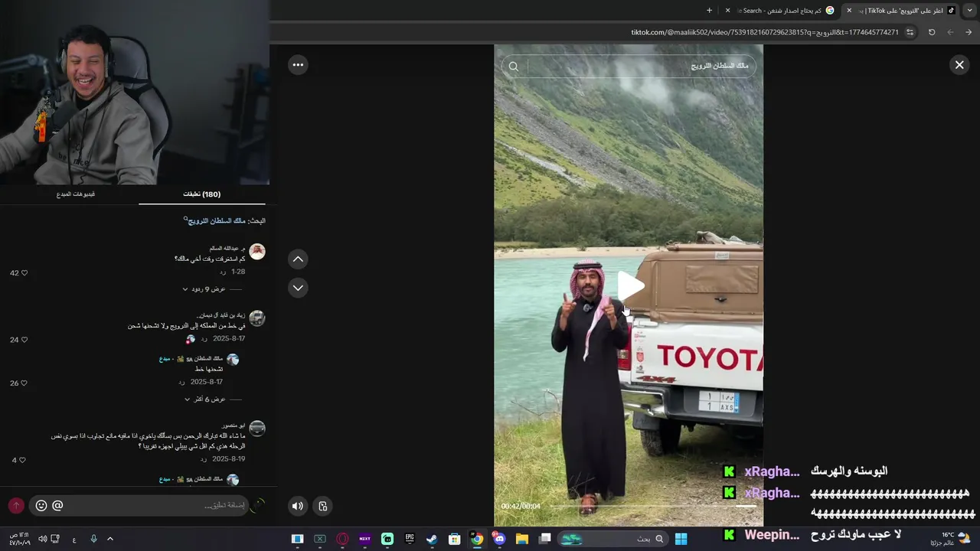Screen dimensions: 980x551
Task: Open the truck avatar of second commenter
Action: 257,318
